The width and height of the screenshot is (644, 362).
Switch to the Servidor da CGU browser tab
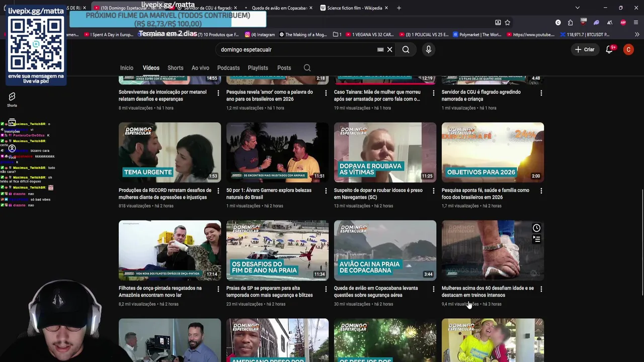[x=204, y=8]
